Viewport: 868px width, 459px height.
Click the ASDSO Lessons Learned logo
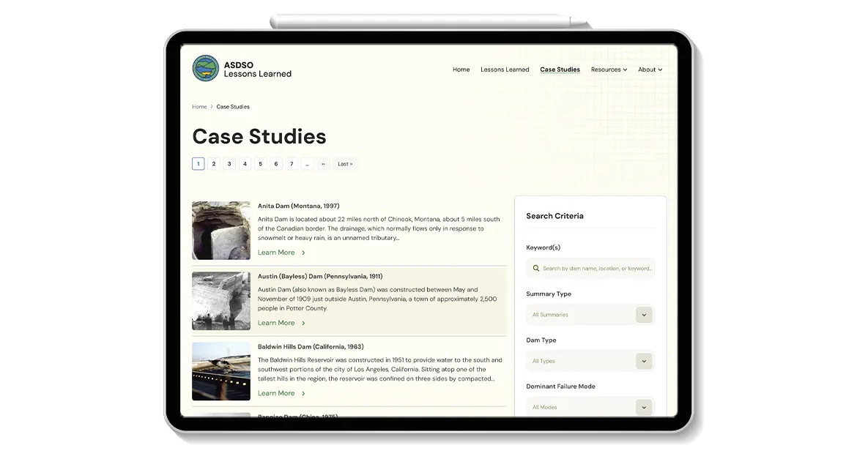point(242,69)
